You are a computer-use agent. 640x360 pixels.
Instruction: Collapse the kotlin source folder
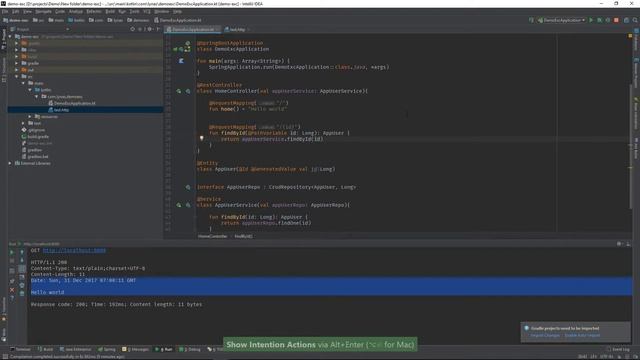click(30, 89)
